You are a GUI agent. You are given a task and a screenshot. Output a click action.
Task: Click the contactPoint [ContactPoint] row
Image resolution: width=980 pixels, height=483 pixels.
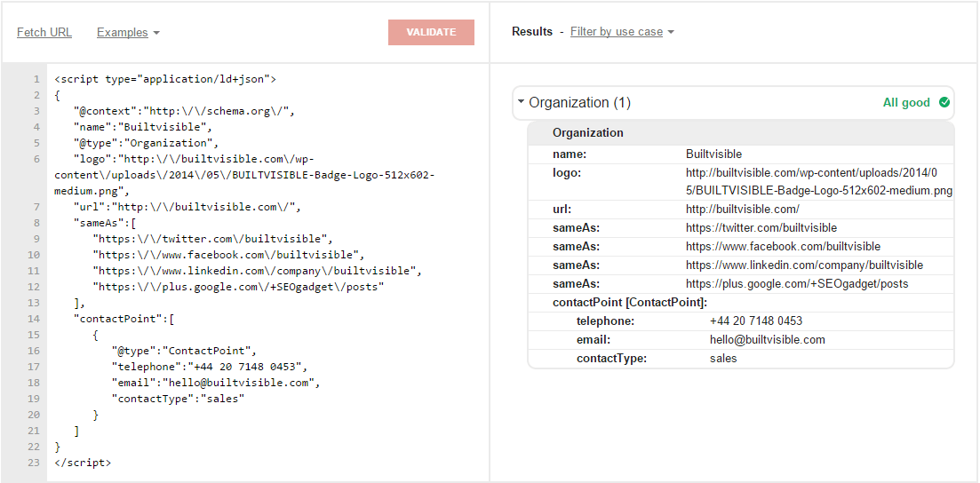tap(741, 303)
